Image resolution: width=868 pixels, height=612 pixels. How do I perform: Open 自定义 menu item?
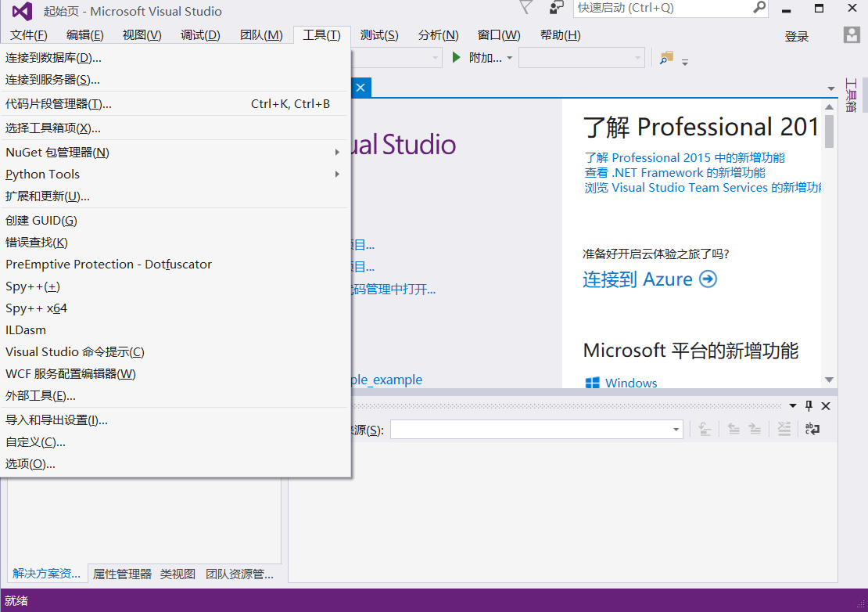coord(174,442)
